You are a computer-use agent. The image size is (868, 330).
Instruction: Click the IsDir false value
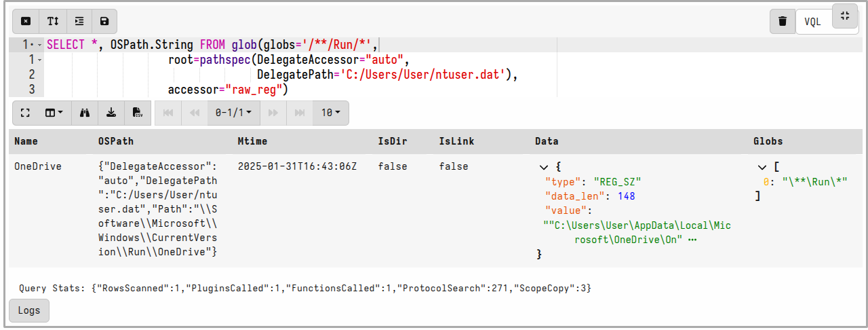tap(393, 166)
